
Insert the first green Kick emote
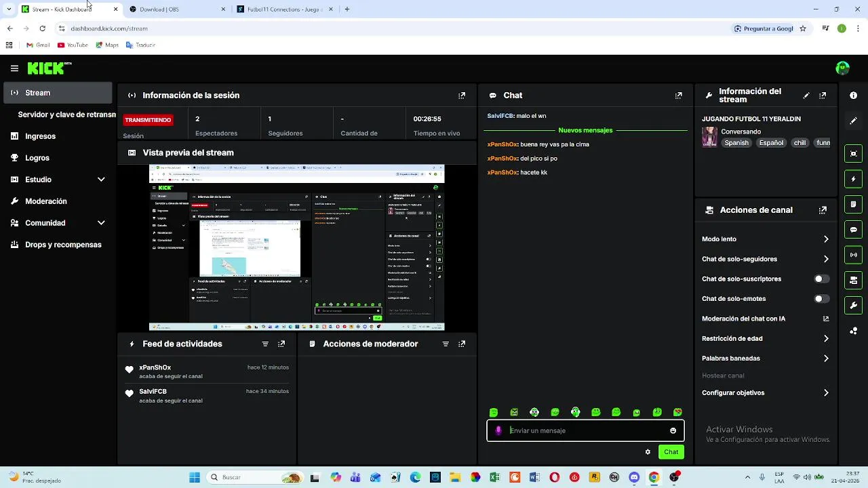pyautogui.click(x=494, y=412)
